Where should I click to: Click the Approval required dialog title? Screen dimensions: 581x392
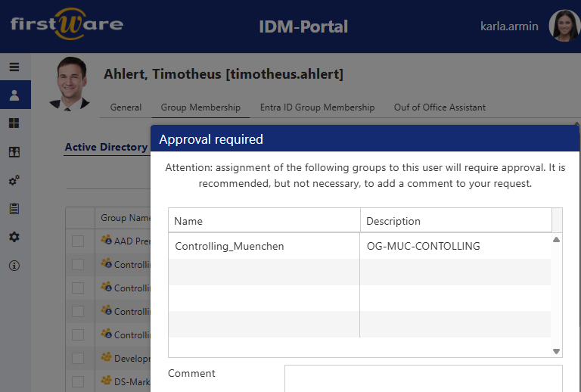click(x=211, y=139)
